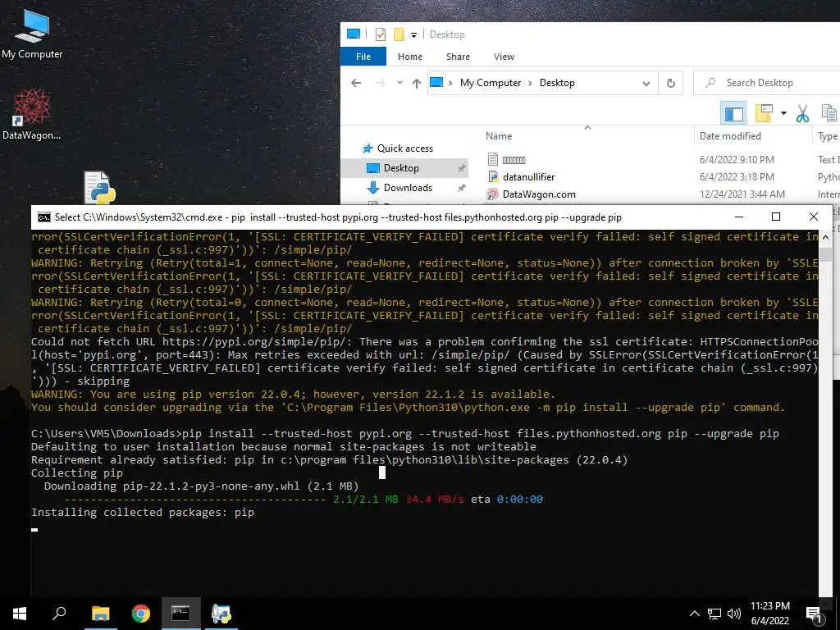
Task: Open the volume control tray icon
Action: coord(733,614)
